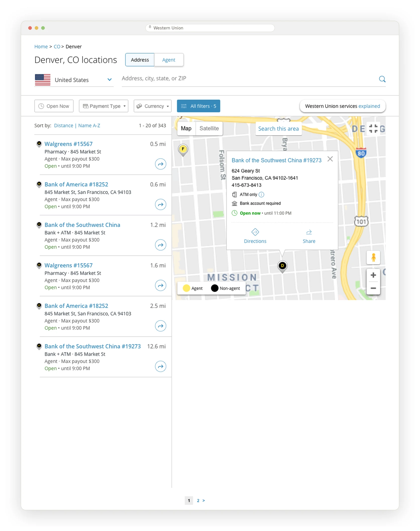Screen dimensions: 420x531
Task: Zoom out on the map
Action: (373, 288)
